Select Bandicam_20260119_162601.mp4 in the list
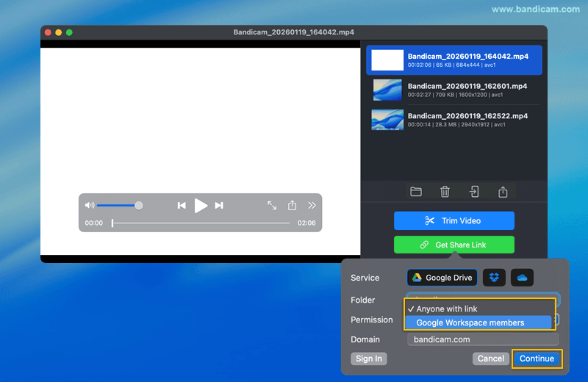Screen dimensions: 588x382 [454, 90]
